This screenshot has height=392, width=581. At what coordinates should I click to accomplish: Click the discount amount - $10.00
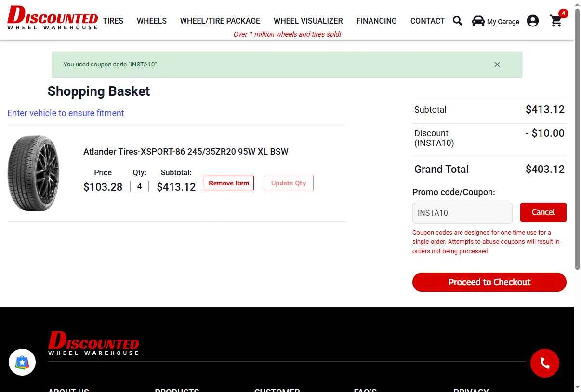(545, 133)
